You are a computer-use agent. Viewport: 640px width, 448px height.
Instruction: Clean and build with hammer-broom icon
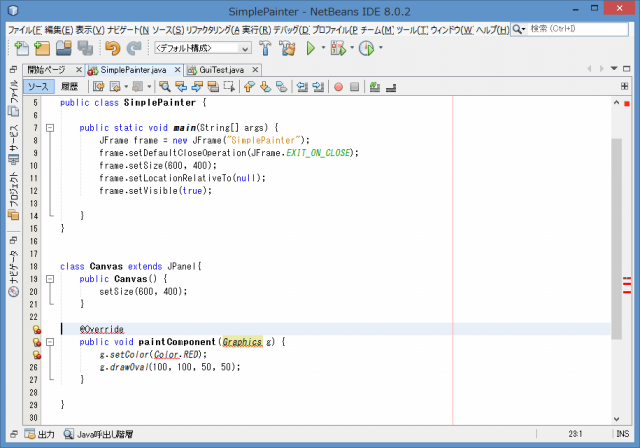click(x=287, y=48)
